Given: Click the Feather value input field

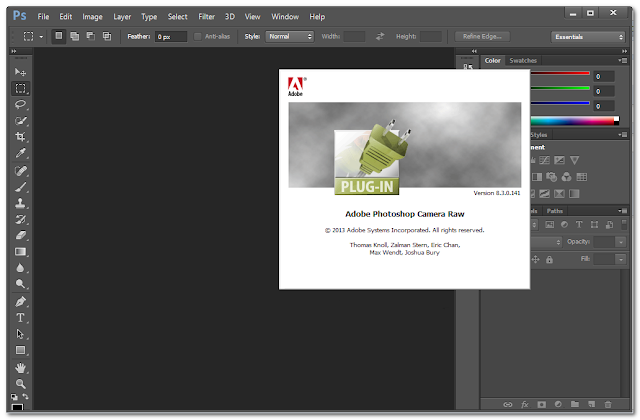Looking at the screenshot, I should 171,37.
